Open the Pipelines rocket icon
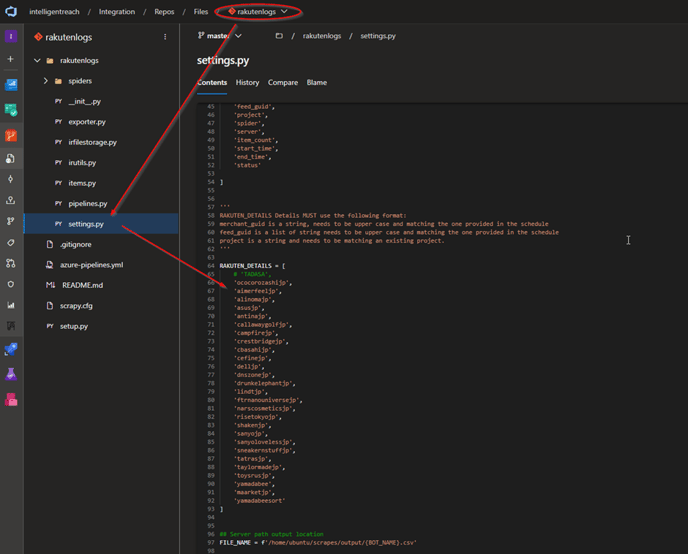Viewport: 688px width, 554px height. [x=11, y=349]
